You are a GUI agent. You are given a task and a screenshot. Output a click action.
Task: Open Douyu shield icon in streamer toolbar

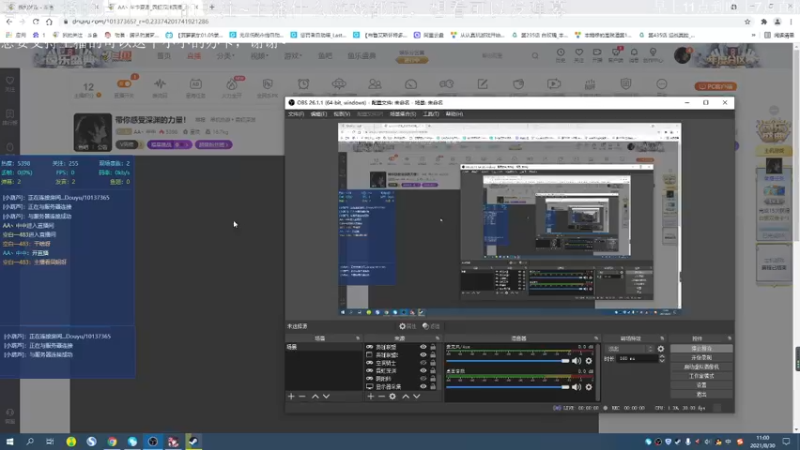point(626,84)
